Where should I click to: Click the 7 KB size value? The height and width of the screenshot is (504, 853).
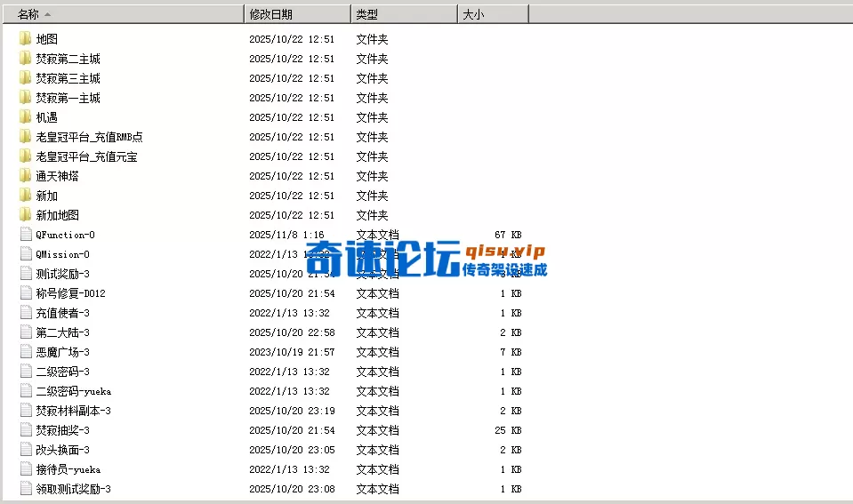(511, 352)
